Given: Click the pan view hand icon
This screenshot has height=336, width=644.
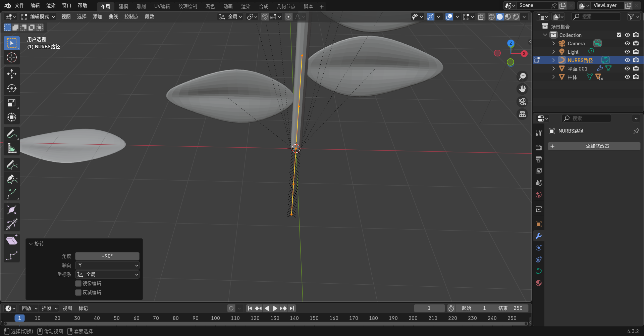Looking at the screenshot, I should 522,89.
